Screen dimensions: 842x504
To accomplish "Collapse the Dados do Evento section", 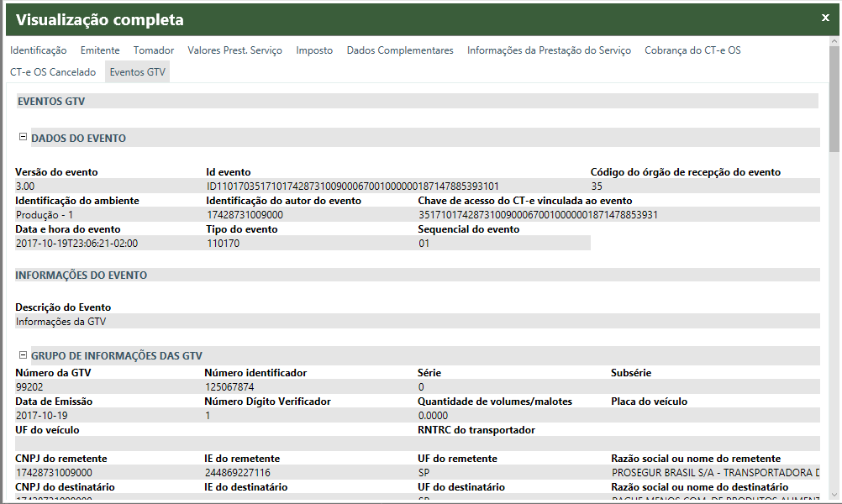I will (x=23, y=137).
